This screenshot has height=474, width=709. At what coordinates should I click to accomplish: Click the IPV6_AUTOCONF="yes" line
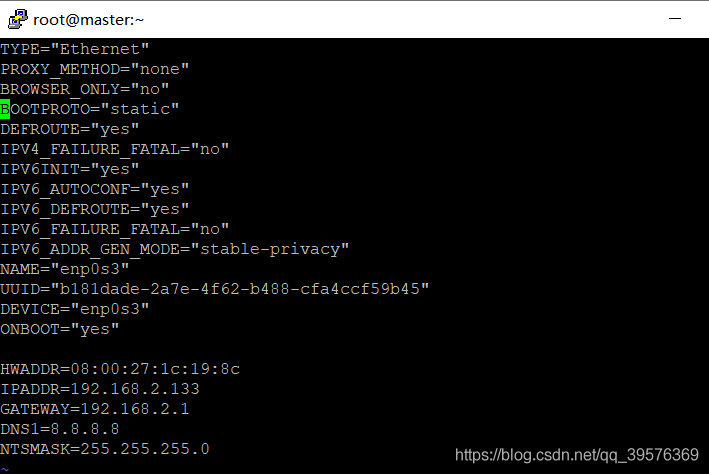95,188
